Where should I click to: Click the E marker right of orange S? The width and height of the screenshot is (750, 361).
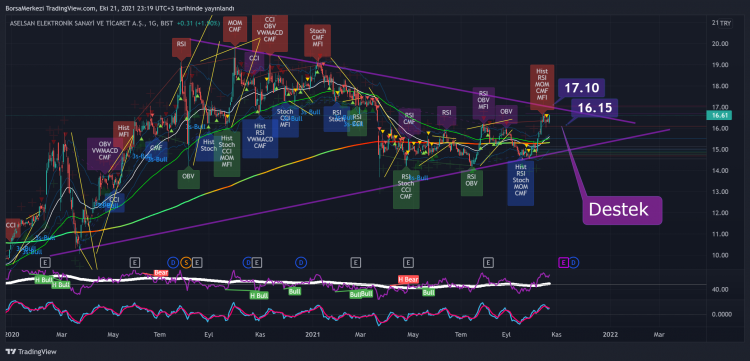tap(197, 262)
